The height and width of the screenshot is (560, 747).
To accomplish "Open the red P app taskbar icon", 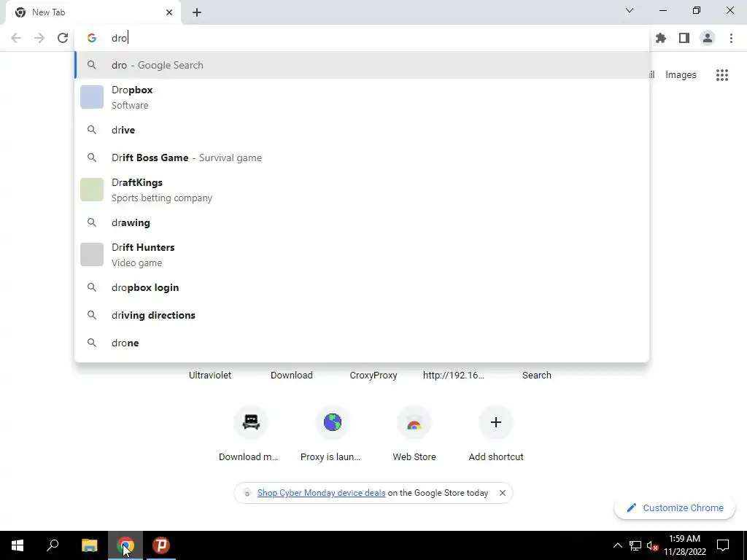I will (161, 545).
